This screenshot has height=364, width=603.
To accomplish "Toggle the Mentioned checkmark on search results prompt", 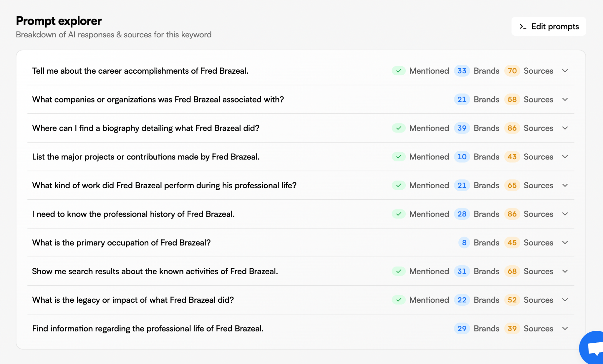I will click(398, 271).
